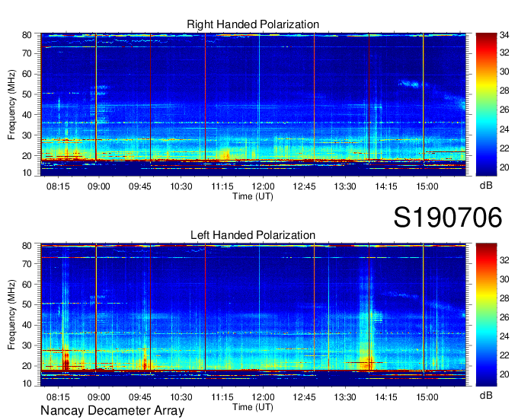Click the 12:45 tick on Left Handed plot

(x=304, y=397)
